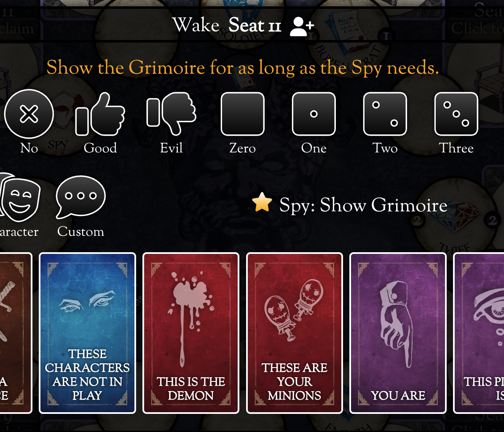Screen dimensions: 504x432
Task: Open the Character mask icon
Action: click(x=20, y=197)
